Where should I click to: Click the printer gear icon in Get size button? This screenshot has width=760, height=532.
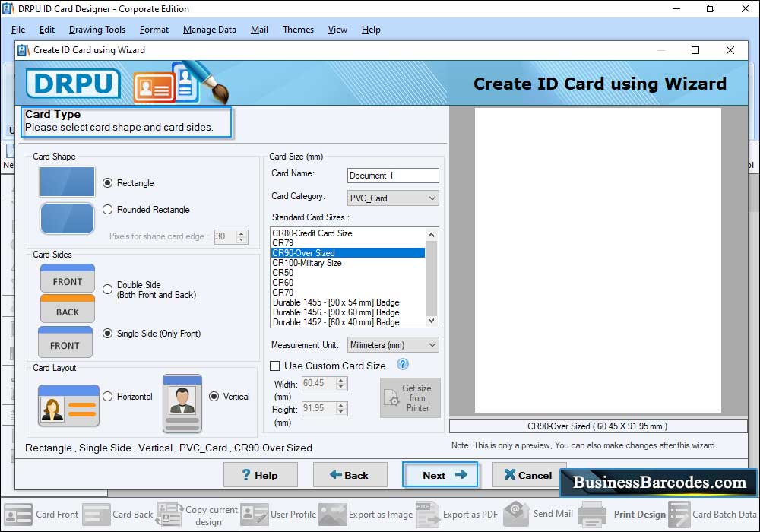391,398
